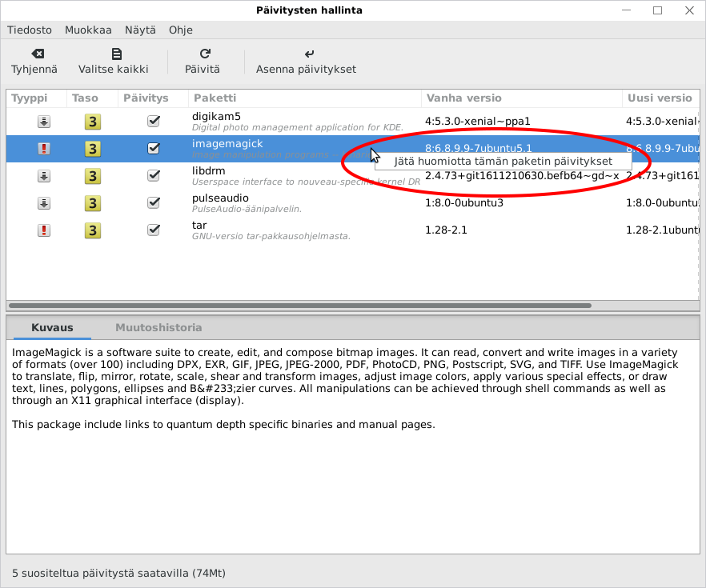The height and width of the screenshot is (588, 706).
Task: Sort by the Uusi versio column header
Action: pos(660,98)
